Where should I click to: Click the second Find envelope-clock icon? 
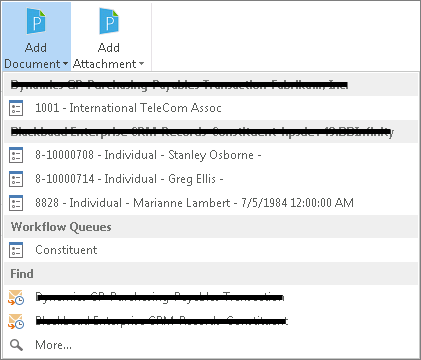coord(16,321)
